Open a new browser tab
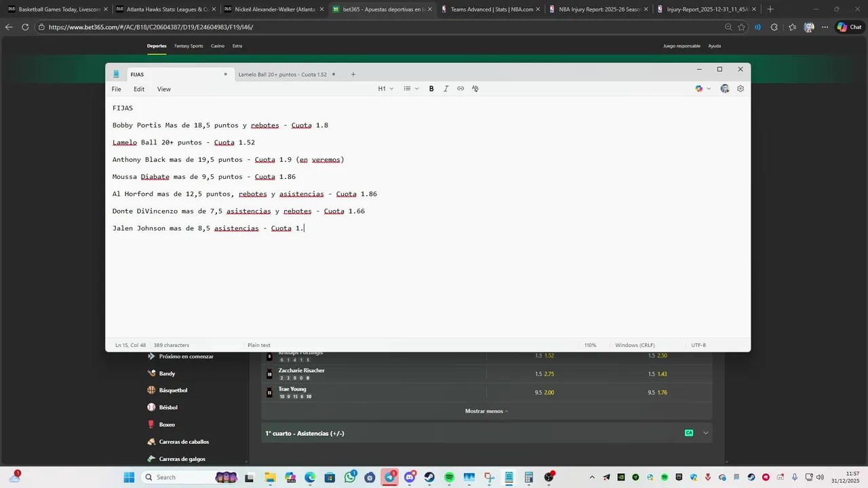 pyautogui.click(x=770, y=9)
